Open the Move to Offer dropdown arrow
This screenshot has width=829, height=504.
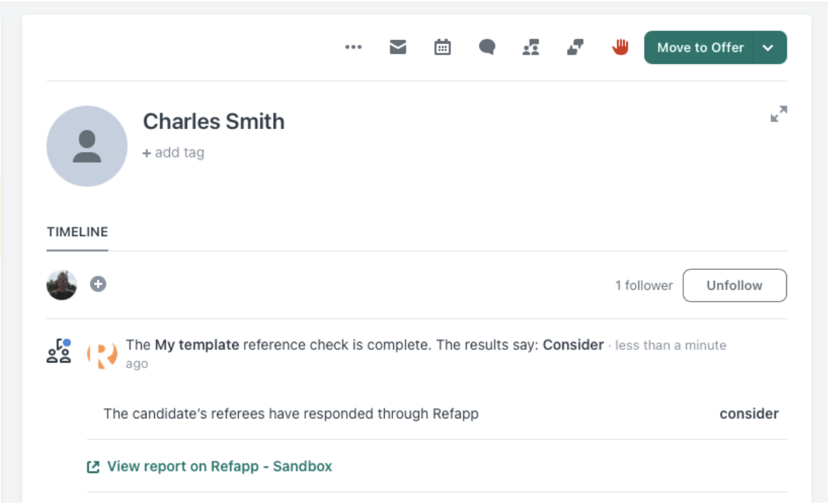(767, 48)
